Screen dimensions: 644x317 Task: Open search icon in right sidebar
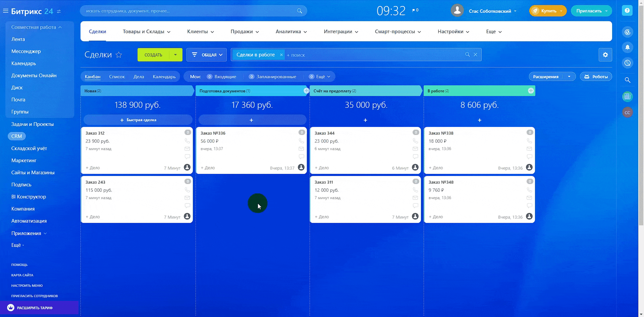click(627, 80)
